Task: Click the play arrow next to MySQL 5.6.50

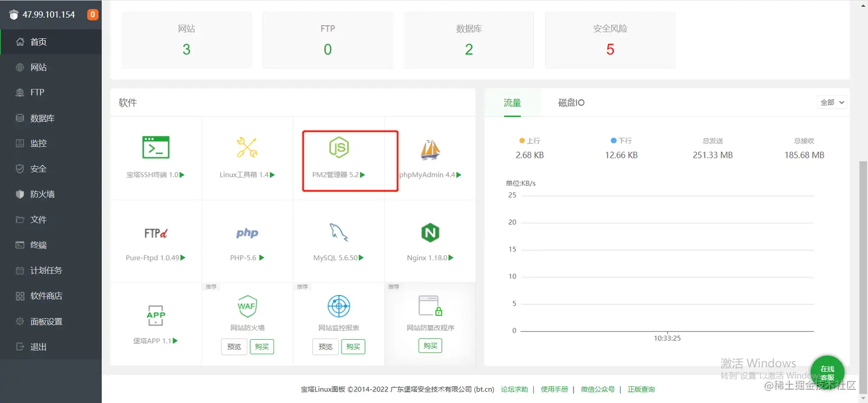Action: (x=361, y=258)
